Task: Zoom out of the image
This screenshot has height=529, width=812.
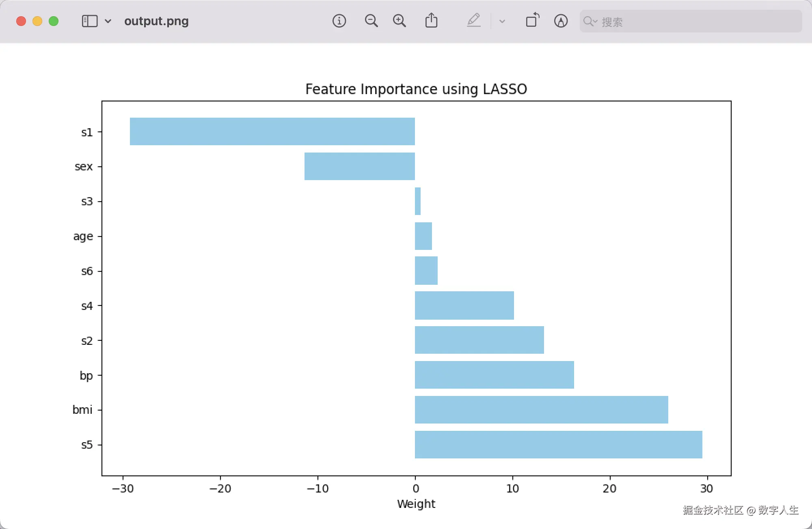Action: [371, 21]
